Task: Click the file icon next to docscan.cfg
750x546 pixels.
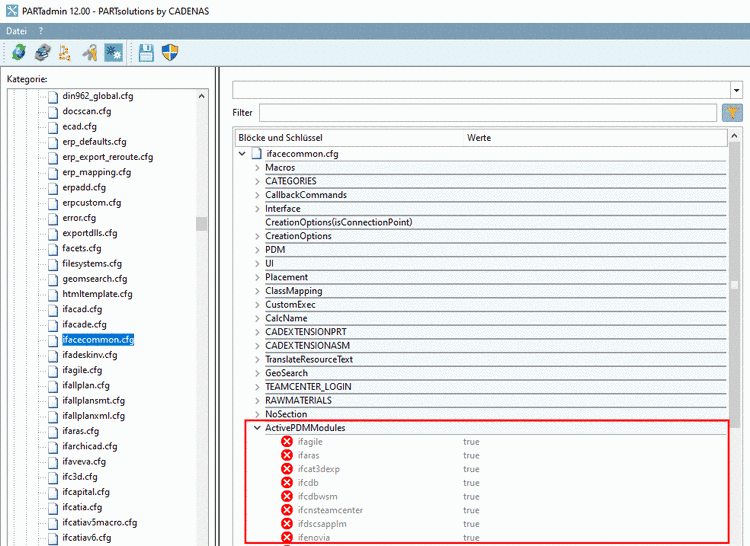Action: 53,112
